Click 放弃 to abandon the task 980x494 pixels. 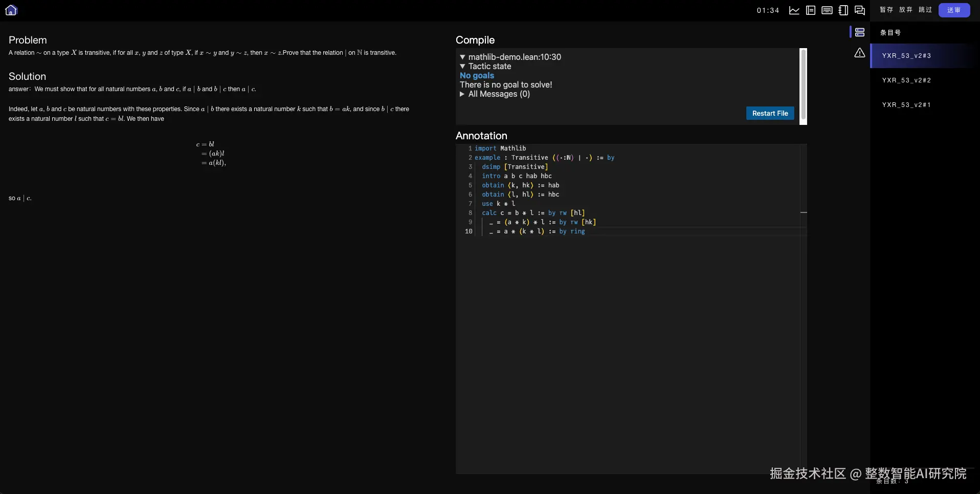(906, 10)
